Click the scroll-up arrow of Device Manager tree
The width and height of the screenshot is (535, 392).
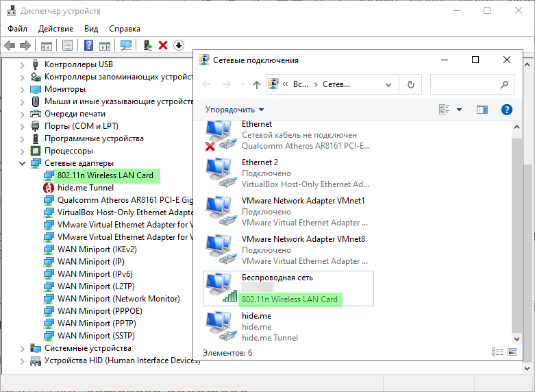(x=527, y=64)
